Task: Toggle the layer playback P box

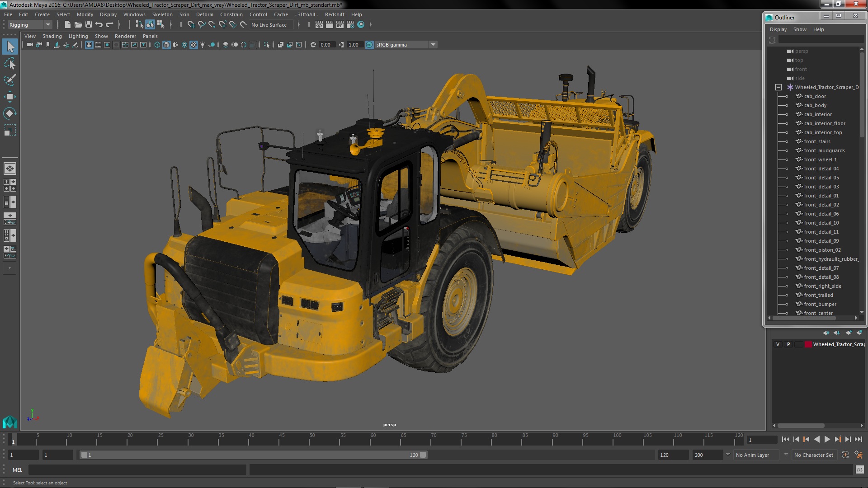Action: point(788,344)
